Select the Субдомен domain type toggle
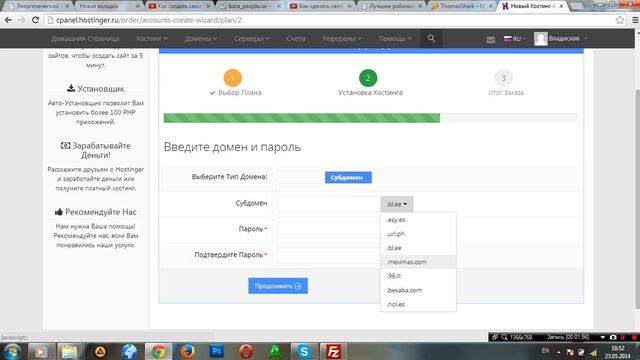 pos(348,178)
